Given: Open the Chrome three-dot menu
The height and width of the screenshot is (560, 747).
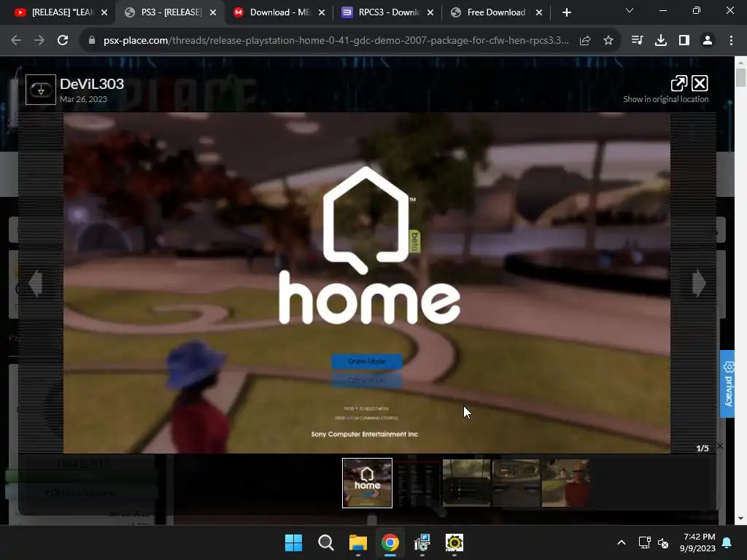Looking at the screenshot, I should 731,41.
